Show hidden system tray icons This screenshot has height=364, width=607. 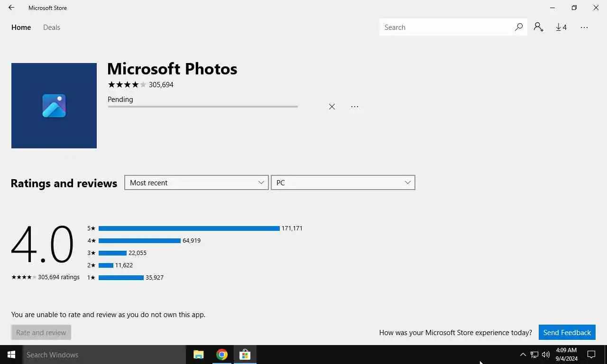pos(523,355)
